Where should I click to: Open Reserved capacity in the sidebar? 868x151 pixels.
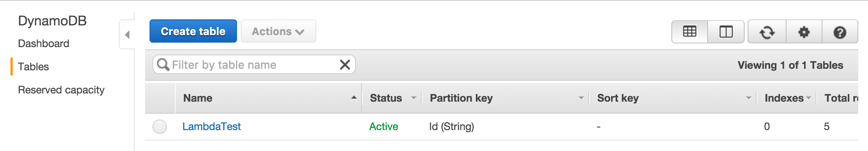tap(61, 90)
